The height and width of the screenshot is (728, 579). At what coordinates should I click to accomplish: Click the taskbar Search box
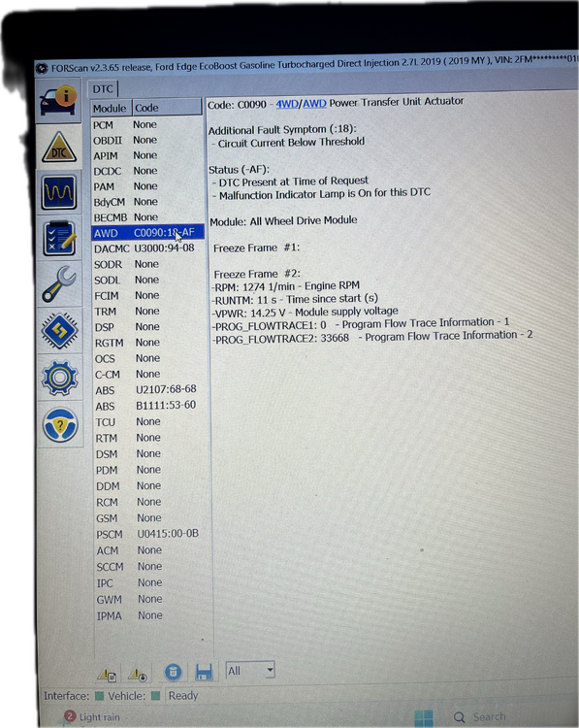pyautogui.click(x=480, y=717)
